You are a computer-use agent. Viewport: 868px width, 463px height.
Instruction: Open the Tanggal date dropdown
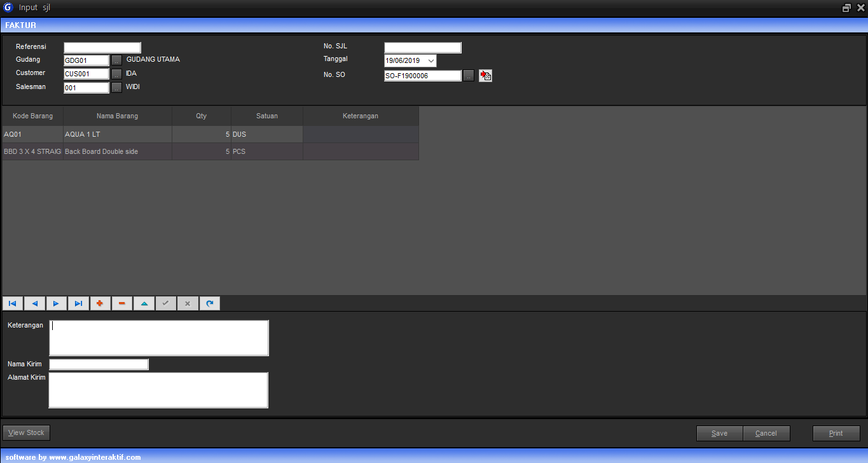(x=431, y=61)
